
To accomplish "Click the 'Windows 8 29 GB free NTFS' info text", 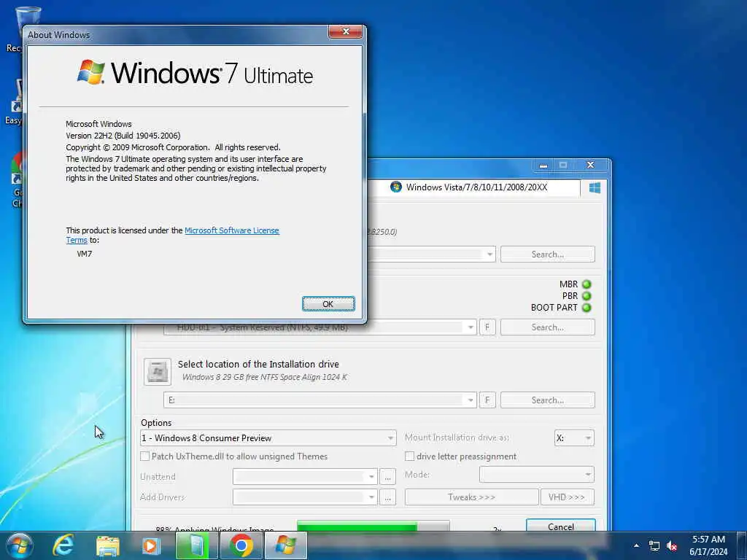I will point(264,377).
